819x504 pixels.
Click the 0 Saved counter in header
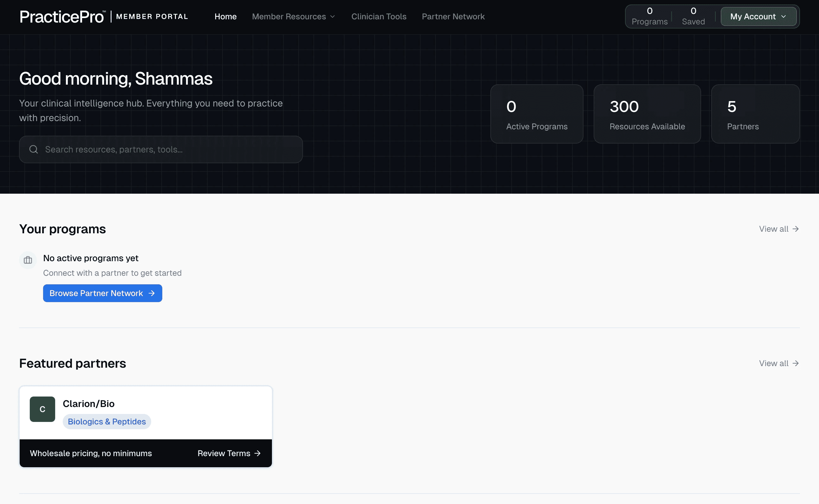[x=693, y=16]
